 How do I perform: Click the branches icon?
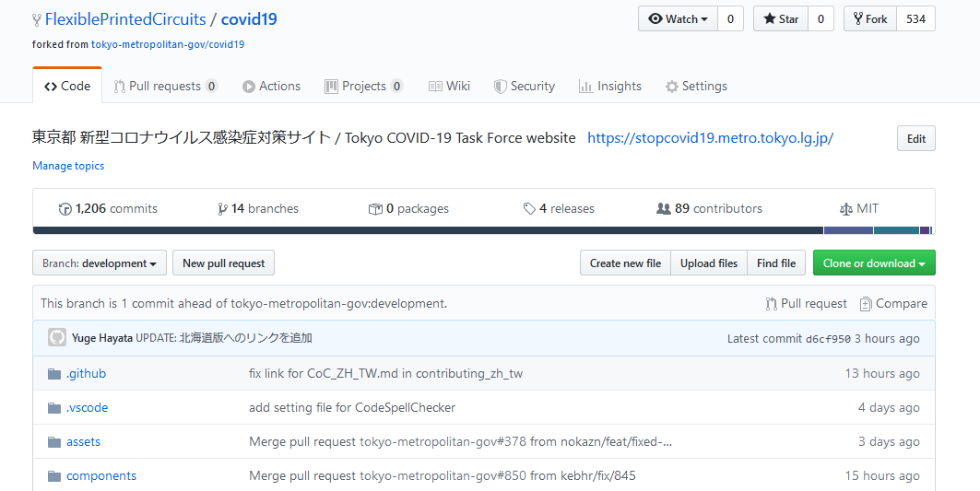coord(222,209)
